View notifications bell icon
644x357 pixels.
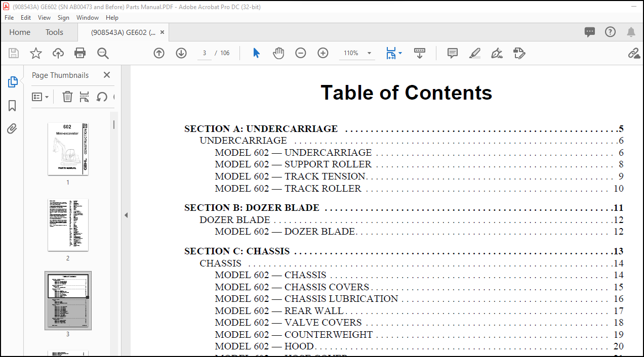(x=631, y=32)
